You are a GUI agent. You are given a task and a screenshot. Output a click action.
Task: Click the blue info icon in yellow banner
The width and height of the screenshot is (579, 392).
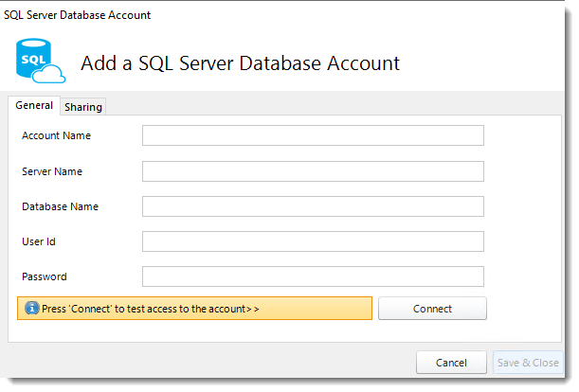(32, 308)
